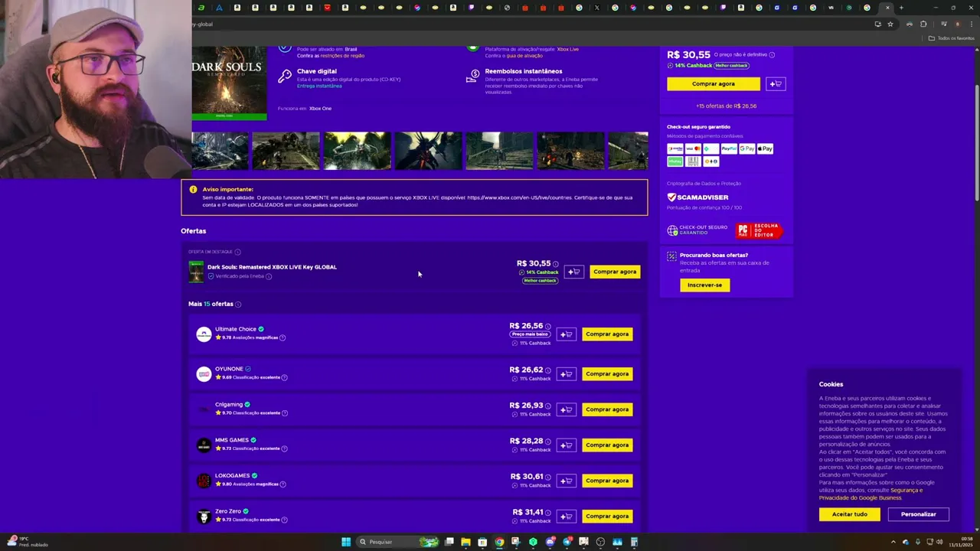Add Ultimate Choice offer to cart

pyautogui.click(x=566, y=334)
